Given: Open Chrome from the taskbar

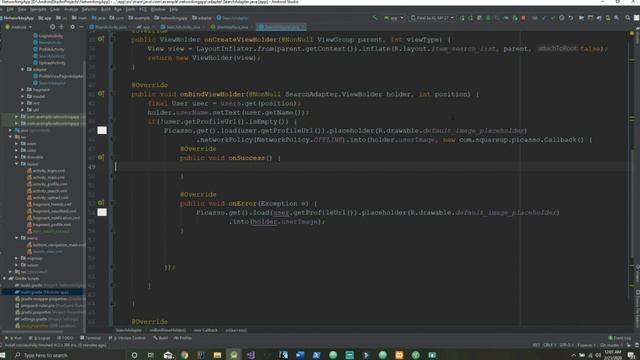Looking at the screenshot, I should 184,355.
